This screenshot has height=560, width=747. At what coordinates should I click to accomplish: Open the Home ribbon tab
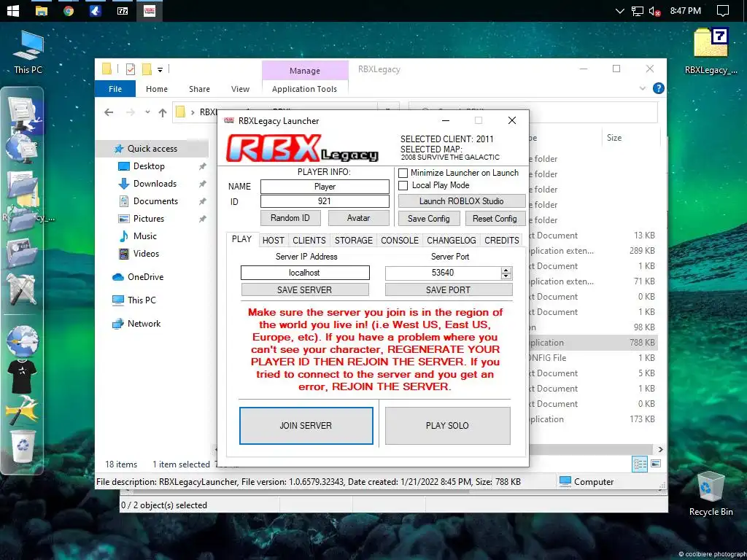[157, 89]
